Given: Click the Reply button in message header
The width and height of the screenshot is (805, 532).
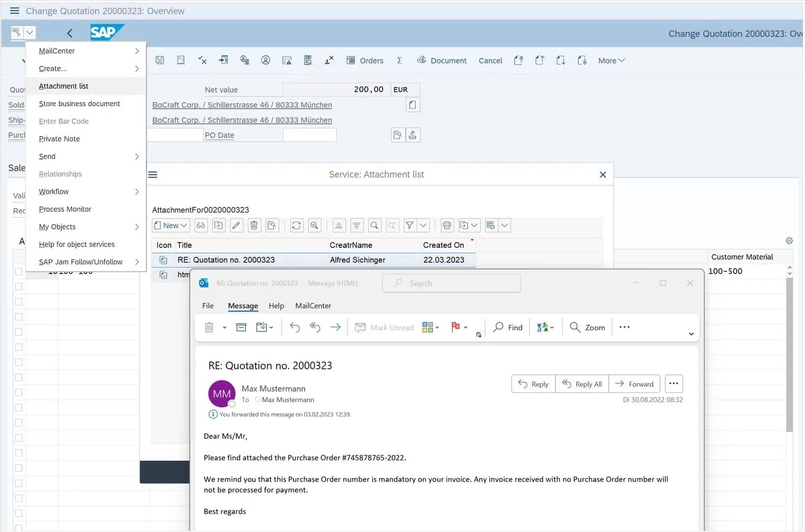Looking at the screenshot, I should pos(534,384).
